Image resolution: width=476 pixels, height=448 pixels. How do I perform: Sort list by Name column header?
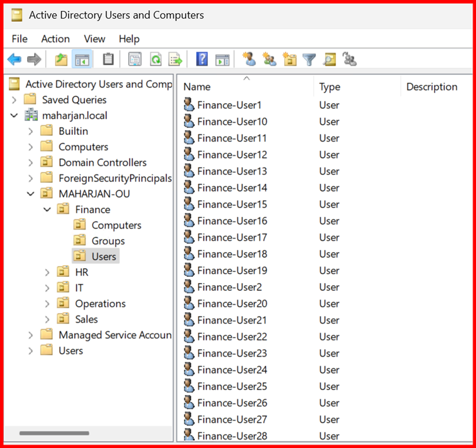pos(197,87)
